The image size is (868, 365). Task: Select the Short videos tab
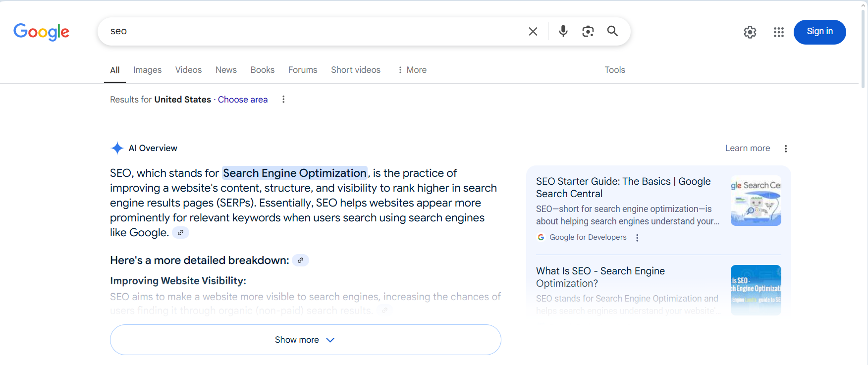pyautogui.click(x=356, y=70)
